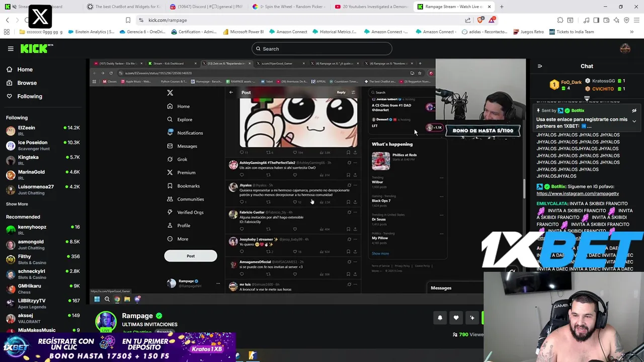Bookmark this page icon in address bar
Viewport: 644px width, 362px height.
(x=128, y=20)
